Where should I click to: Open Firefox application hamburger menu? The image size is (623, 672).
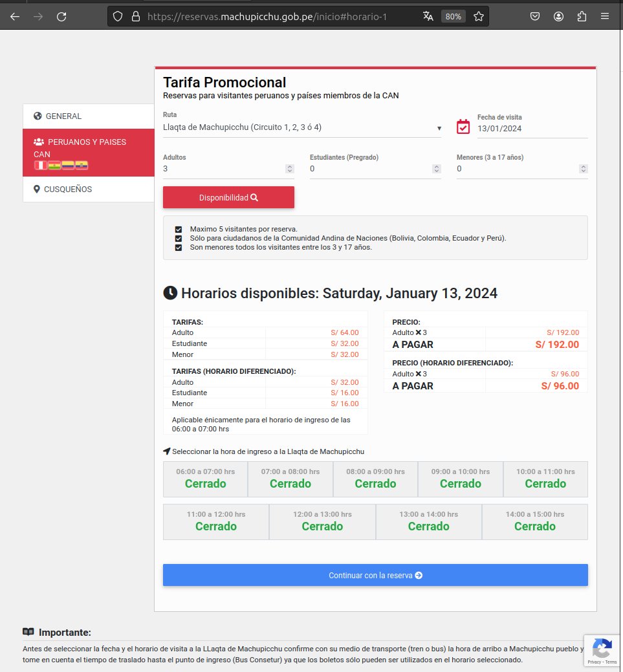click(605, 16)
